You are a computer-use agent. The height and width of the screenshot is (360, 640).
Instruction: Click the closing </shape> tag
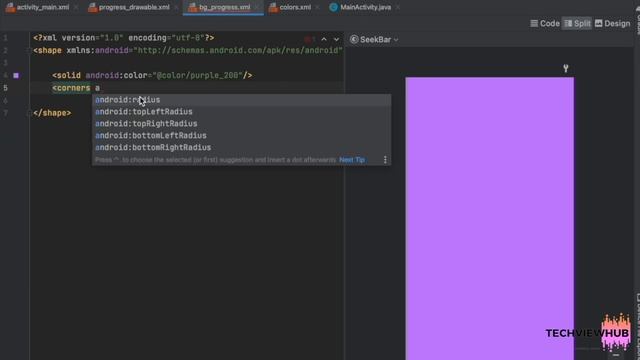[52, 113]
